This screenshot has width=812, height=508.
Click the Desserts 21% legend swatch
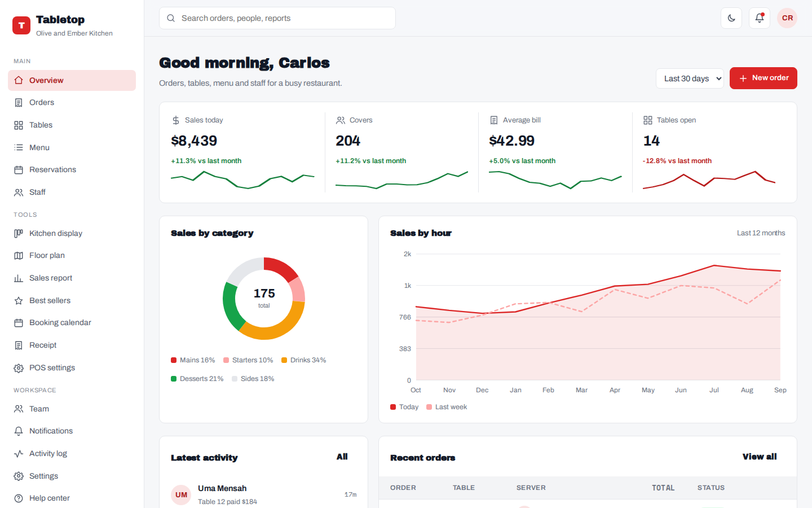174,379
